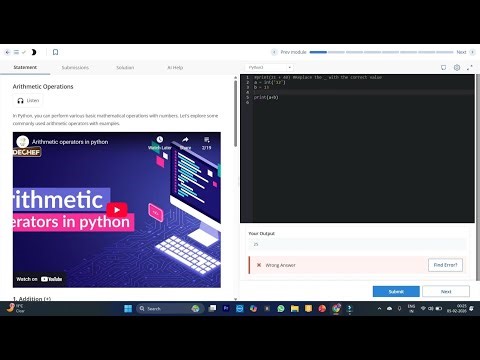480x360 pixels.
Task: Expand editor to fullscreen icon
Action: point(470,68)
